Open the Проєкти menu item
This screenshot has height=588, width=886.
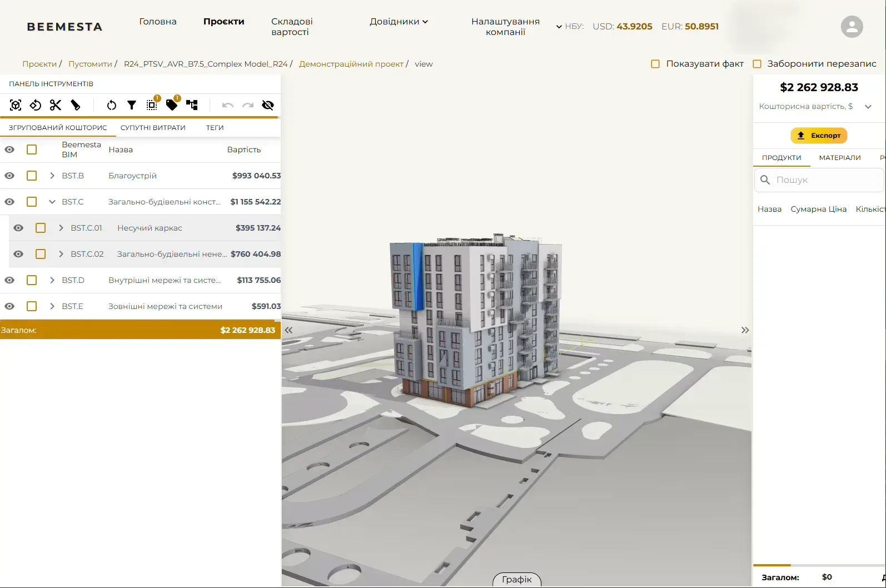click(x=224, y=22)
